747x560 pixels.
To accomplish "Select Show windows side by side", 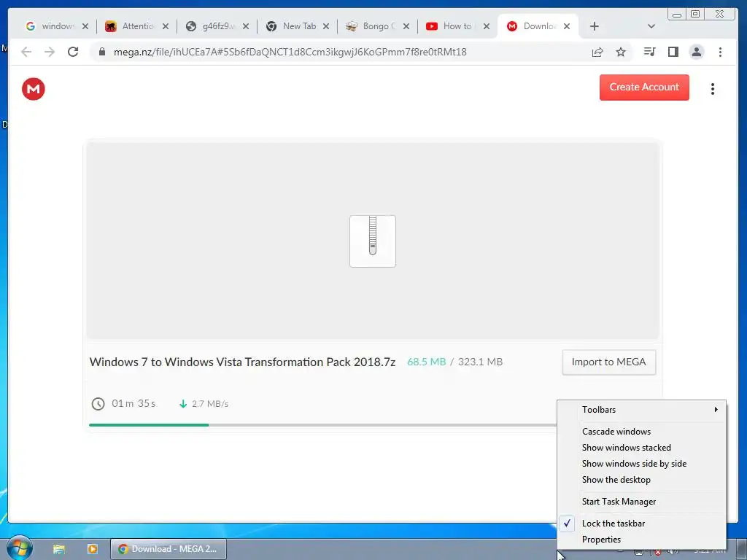I will [642, 463].
